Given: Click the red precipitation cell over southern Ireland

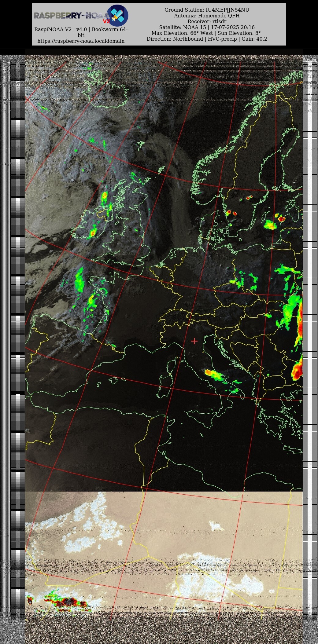Looking at the screenshot, I should pos(92,234).
